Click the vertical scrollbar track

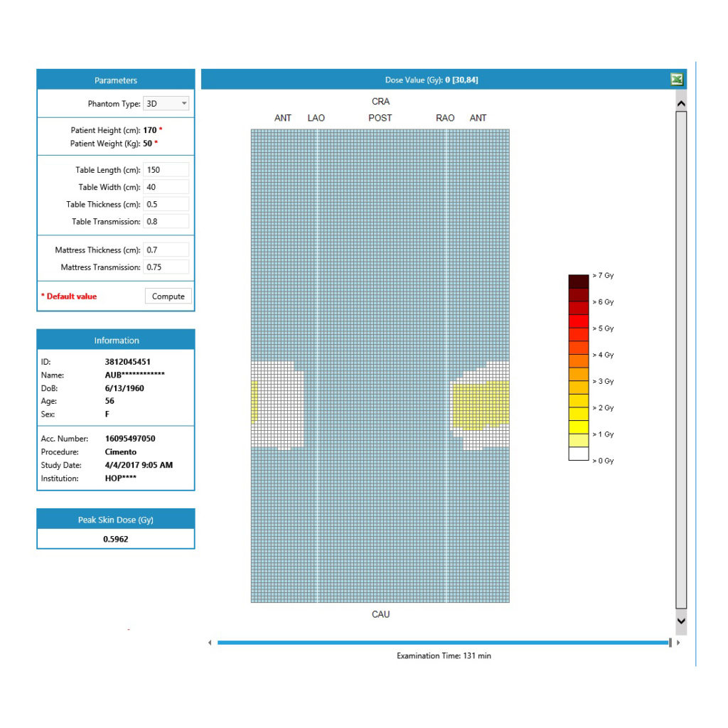pyautogui.click(x=681, y=355)
